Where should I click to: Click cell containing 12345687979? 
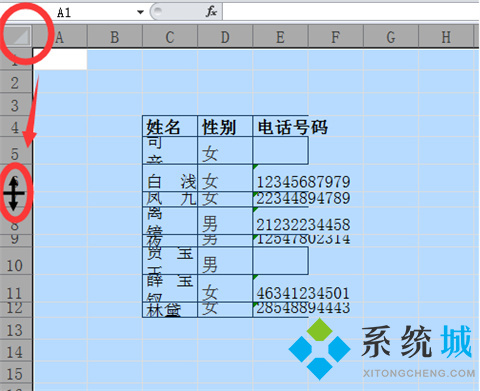coord(281,178)
